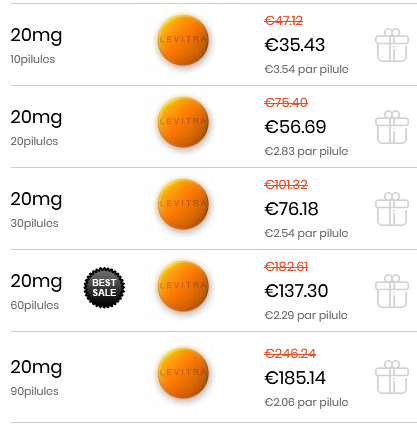This screenshot has height=427, width=417.
Task: Click the €2.29 par pilule text
Action: tap(306, 315)
